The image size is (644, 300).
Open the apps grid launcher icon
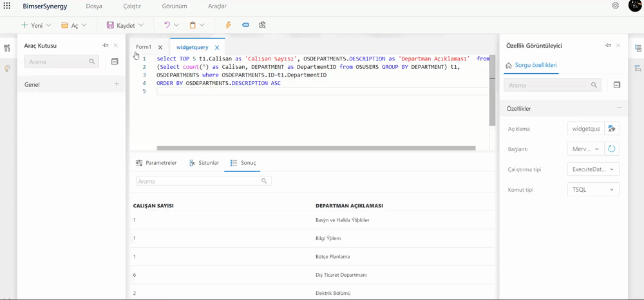[7, 6]
